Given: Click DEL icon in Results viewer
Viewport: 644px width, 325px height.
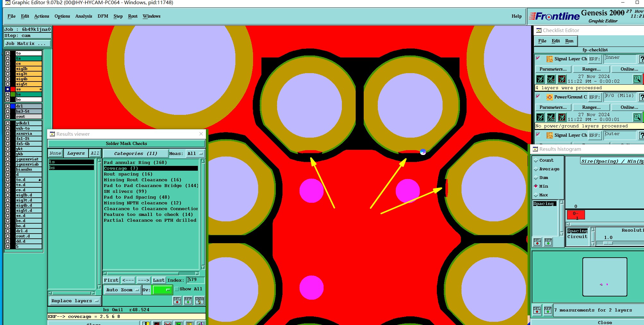Looking at the screenshot, I should 177,301.
